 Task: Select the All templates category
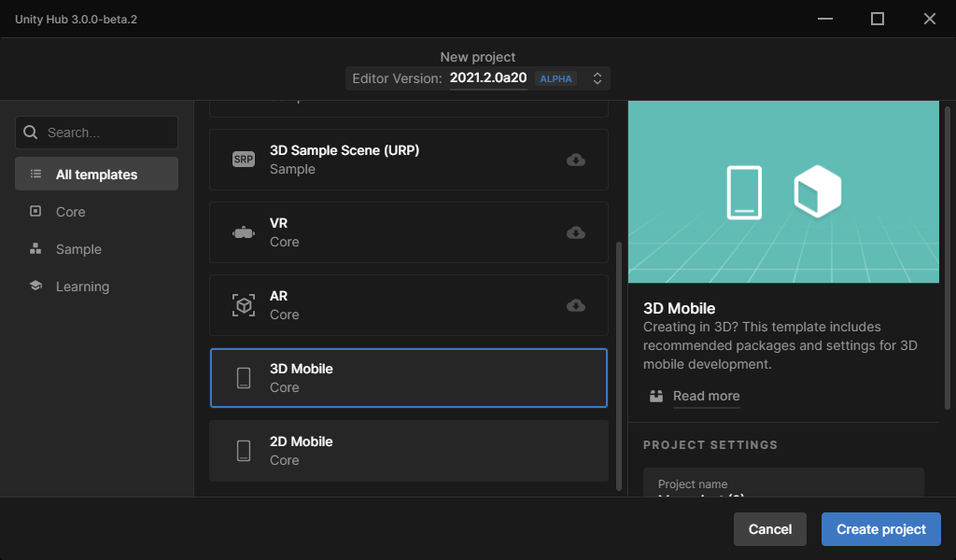96,174
